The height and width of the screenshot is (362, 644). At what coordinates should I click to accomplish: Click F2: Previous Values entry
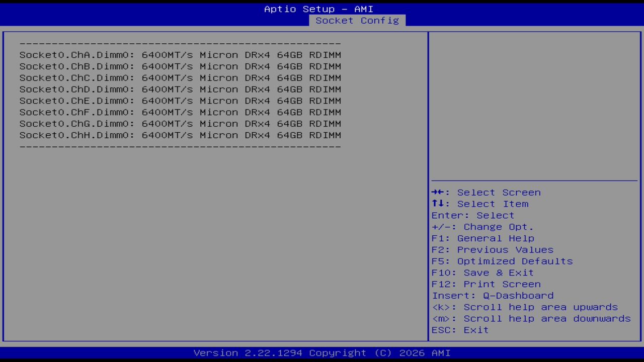pos(492,249)
